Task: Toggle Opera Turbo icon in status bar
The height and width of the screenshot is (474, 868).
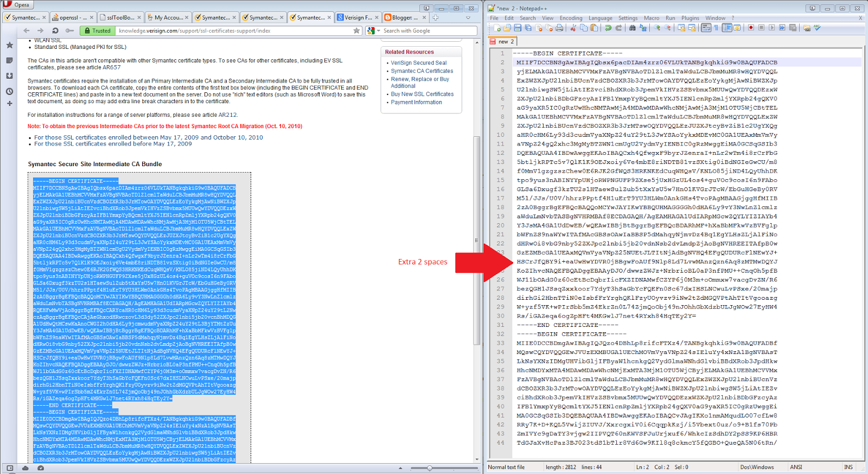Action: (41, 468)
